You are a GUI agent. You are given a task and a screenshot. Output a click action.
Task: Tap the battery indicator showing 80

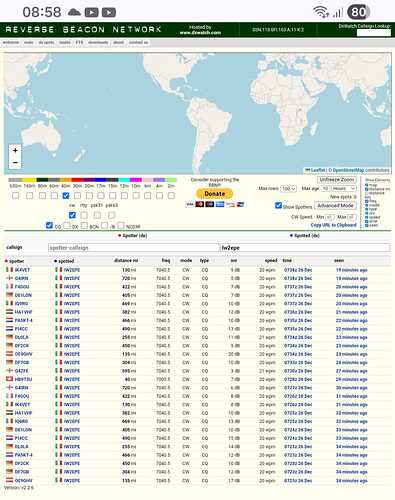coord(358,12)
